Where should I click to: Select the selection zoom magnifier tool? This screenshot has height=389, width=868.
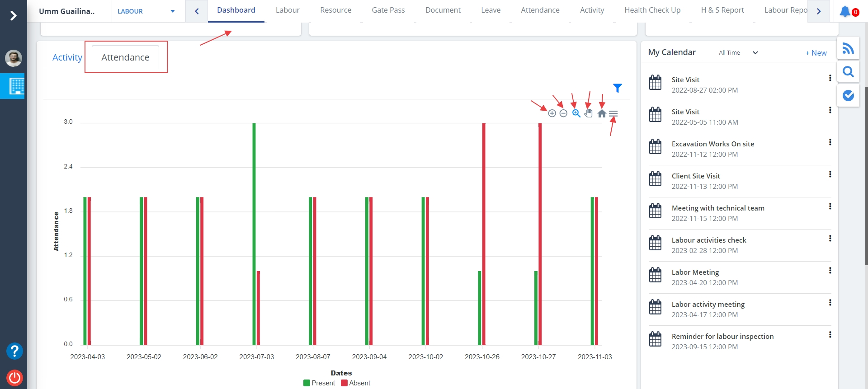(576, 113)
